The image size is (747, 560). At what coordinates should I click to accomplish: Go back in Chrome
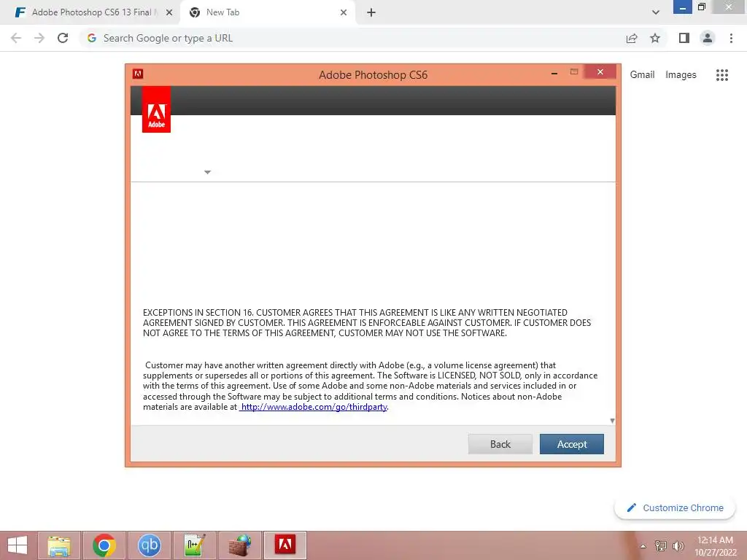(x=16, y=38)
